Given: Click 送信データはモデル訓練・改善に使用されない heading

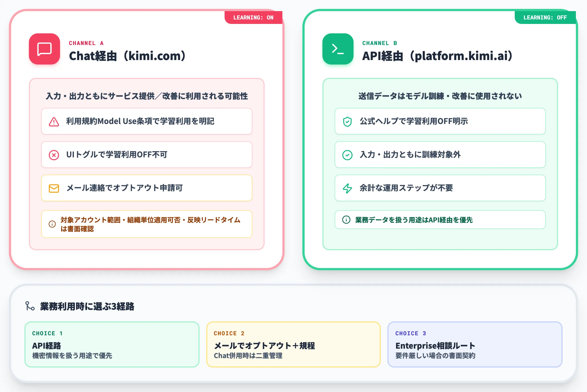Looking at the screenshot, I should pyautogui.click(x=440, y=96).
